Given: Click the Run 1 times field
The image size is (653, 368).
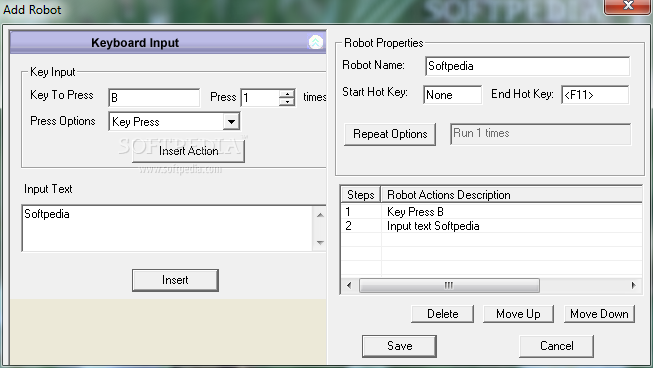Looking at the screenshot, I should pyautogui.click(x=540, y=134).
